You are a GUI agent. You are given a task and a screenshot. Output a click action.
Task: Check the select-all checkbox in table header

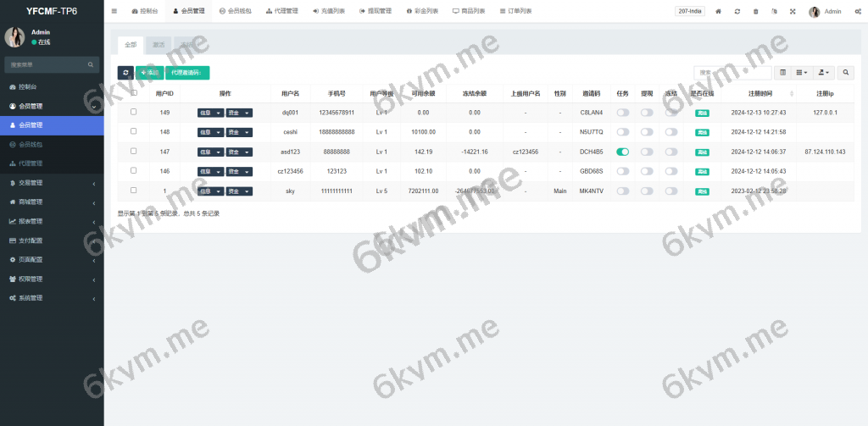tap(133, 93)
